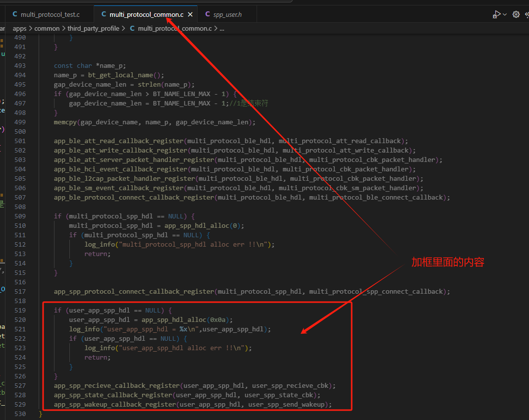Click 'app_spp_protocol_connect_callback_register' function name

click(134, 292)
